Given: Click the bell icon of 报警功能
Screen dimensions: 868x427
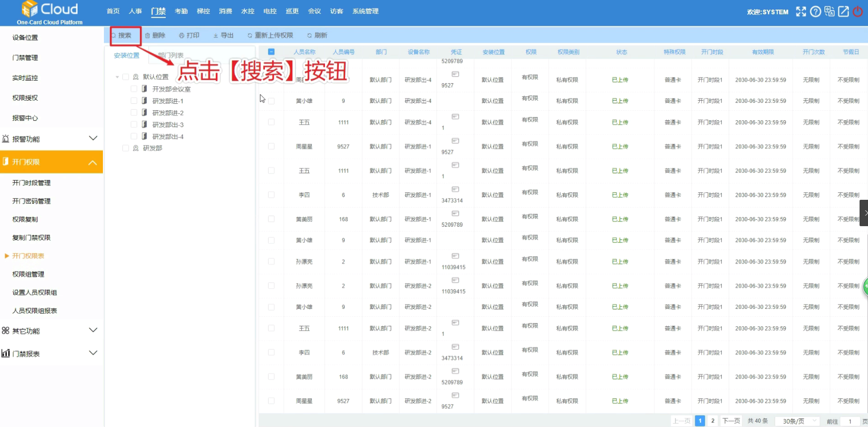Looking at the screenshot, I should (x=6, y=139).
